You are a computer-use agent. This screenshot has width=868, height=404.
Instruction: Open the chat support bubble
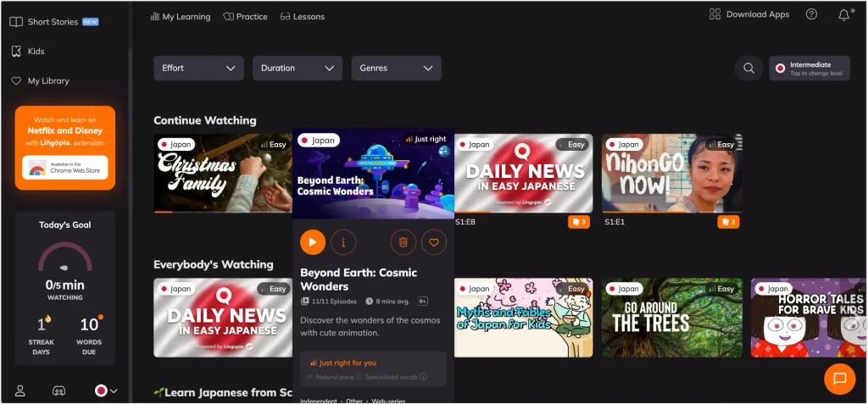pos(840,379)
